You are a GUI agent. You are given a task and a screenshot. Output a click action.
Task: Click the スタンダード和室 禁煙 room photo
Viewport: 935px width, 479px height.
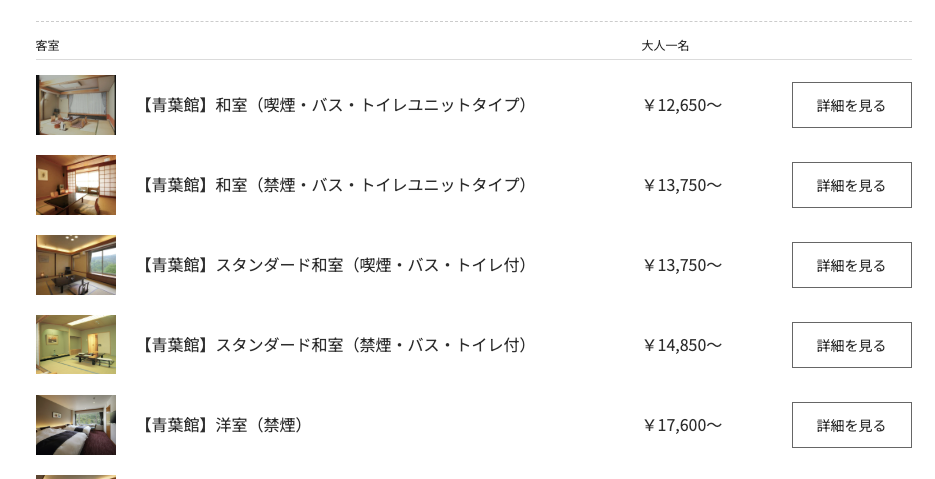76,345
